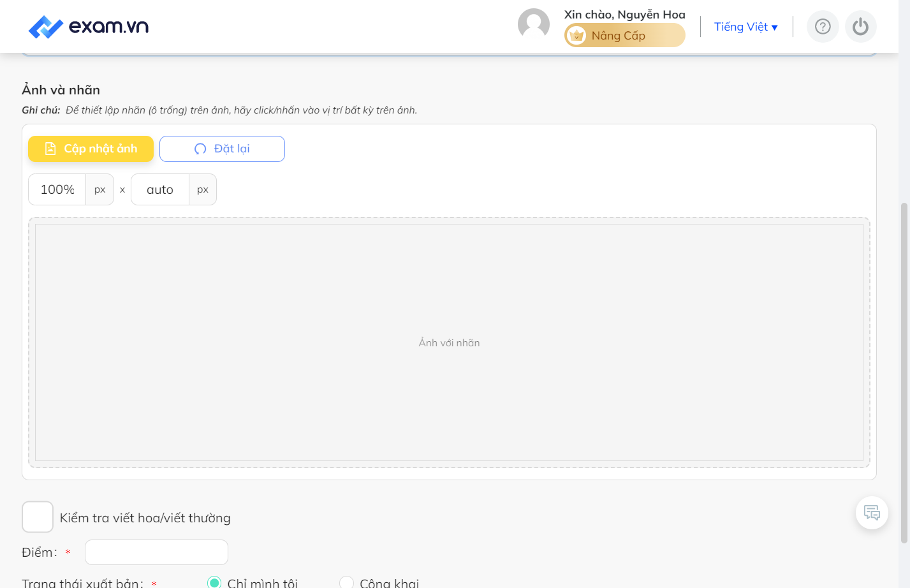
Task: Select the Công khai radio option
Action: point(346,582)
